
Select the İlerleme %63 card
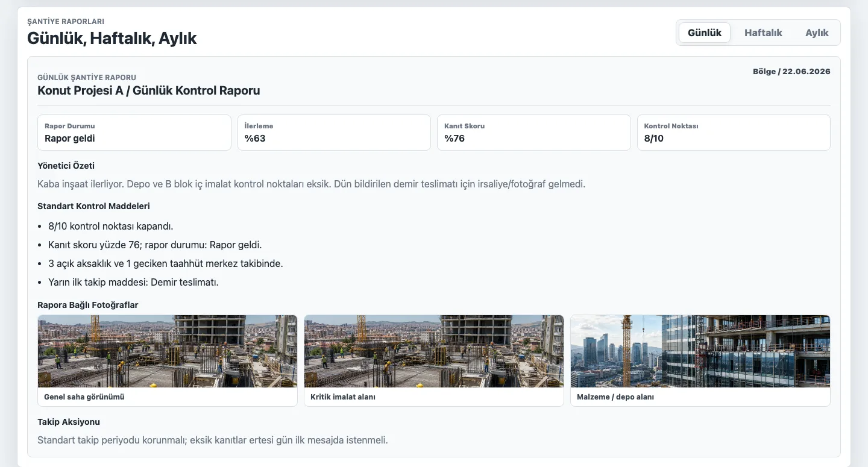[334, 133]
